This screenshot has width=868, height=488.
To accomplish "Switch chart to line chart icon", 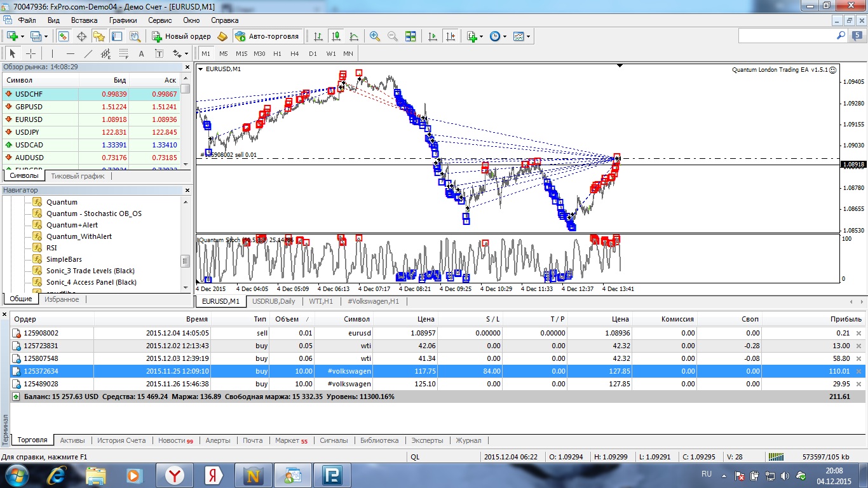I will [353, 36].
